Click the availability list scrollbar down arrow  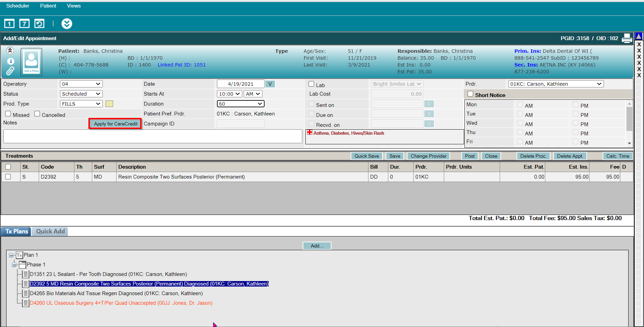pyautogui.click(x=629, y=143)
